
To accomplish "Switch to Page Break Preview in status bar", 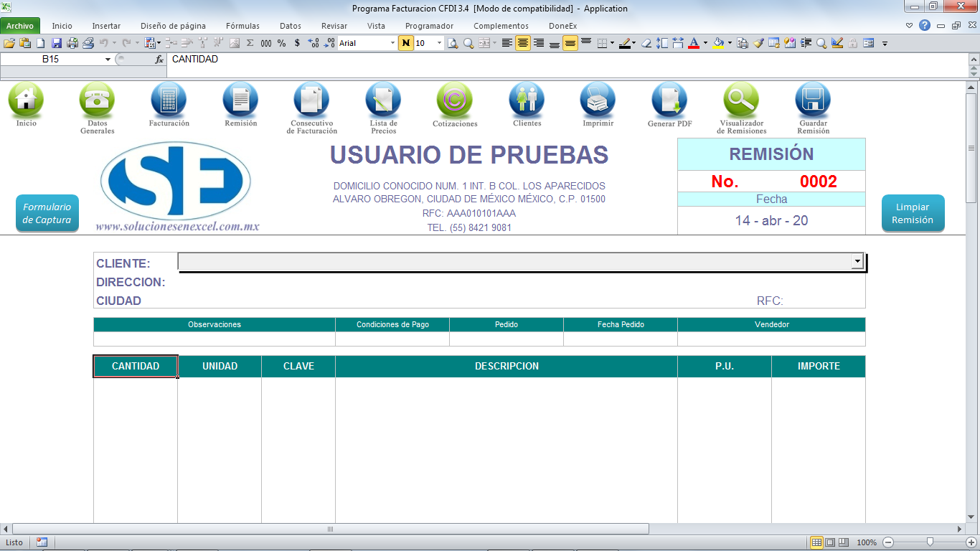I will click(x=843, y=542).
